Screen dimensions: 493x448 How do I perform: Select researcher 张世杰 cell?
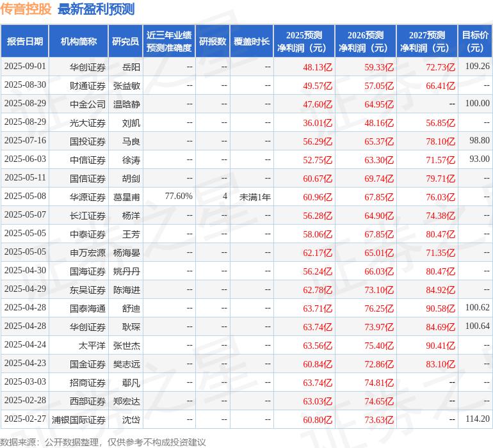(x=127, y=345)
